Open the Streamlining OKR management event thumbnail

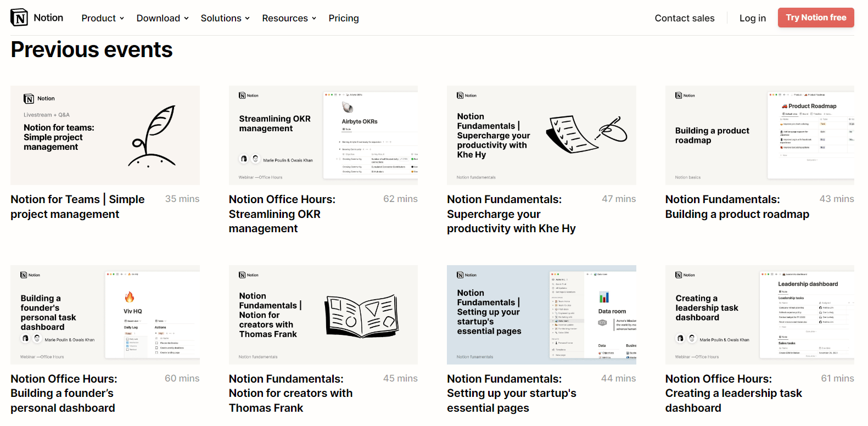point(323,135)
